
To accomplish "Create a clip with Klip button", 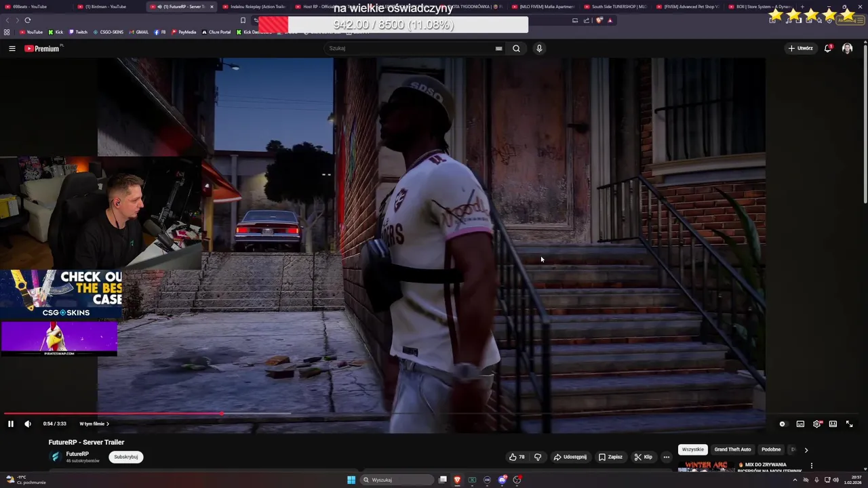I will (x=643, y=457).
